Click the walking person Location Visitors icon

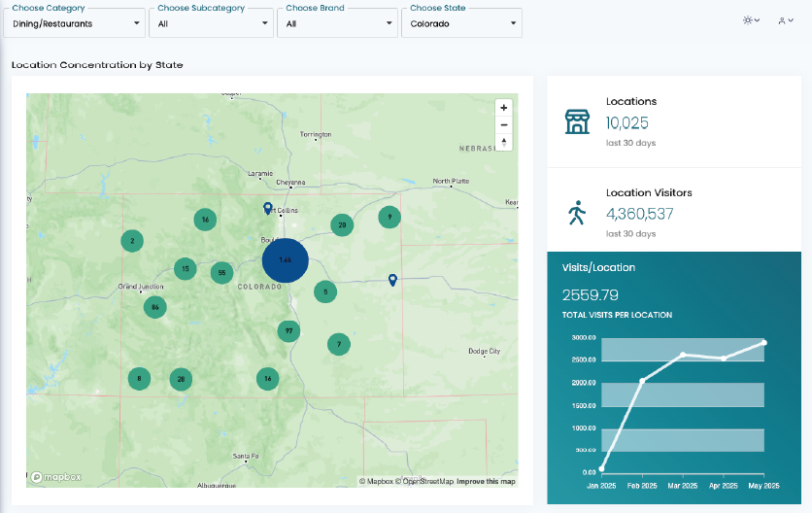point(577,213)
